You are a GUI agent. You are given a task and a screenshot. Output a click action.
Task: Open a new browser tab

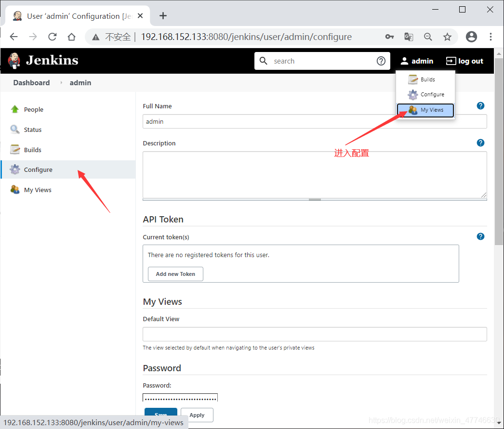(163, 16)
